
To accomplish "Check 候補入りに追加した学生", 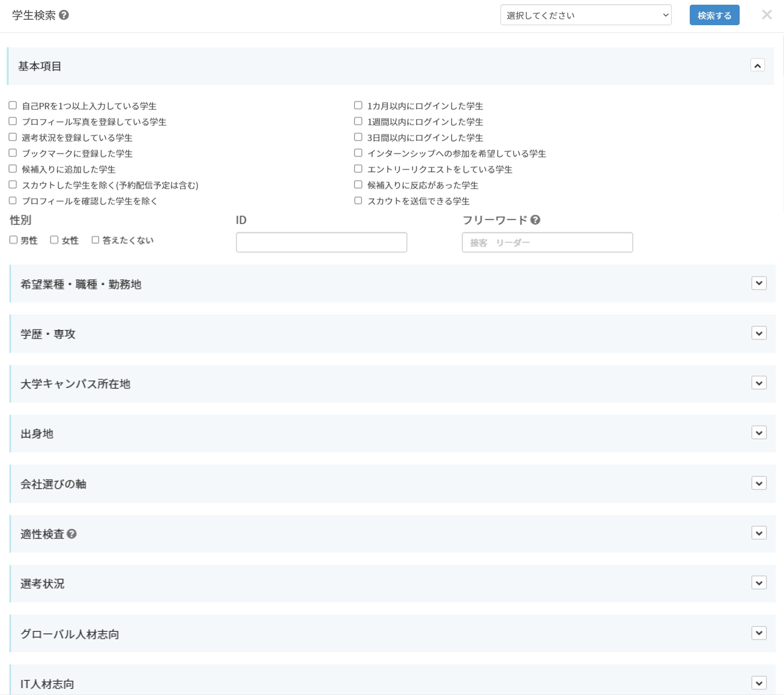I will point(13,169).
